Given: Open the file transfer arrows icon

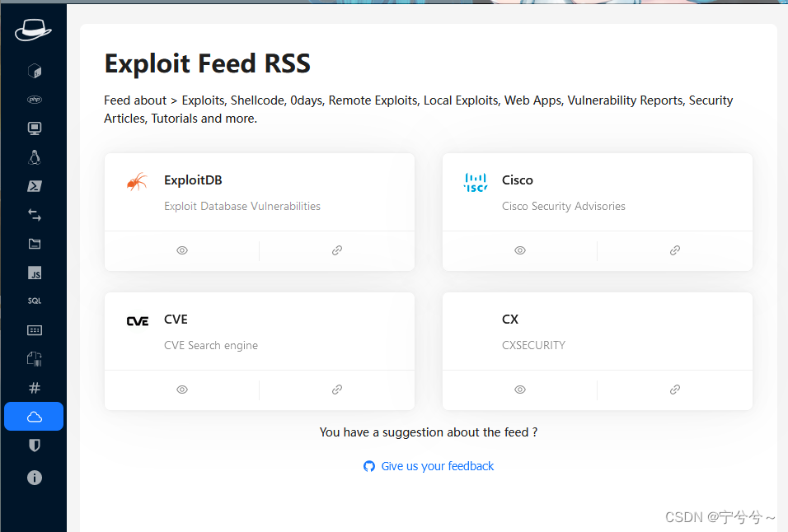Looking at the screenshot, I should point(34,215).
